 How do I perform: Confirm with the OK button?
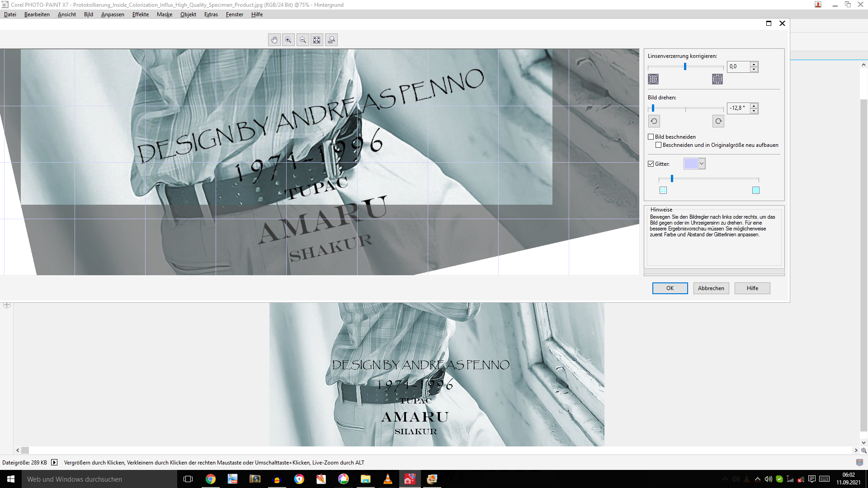pos(670,288)
